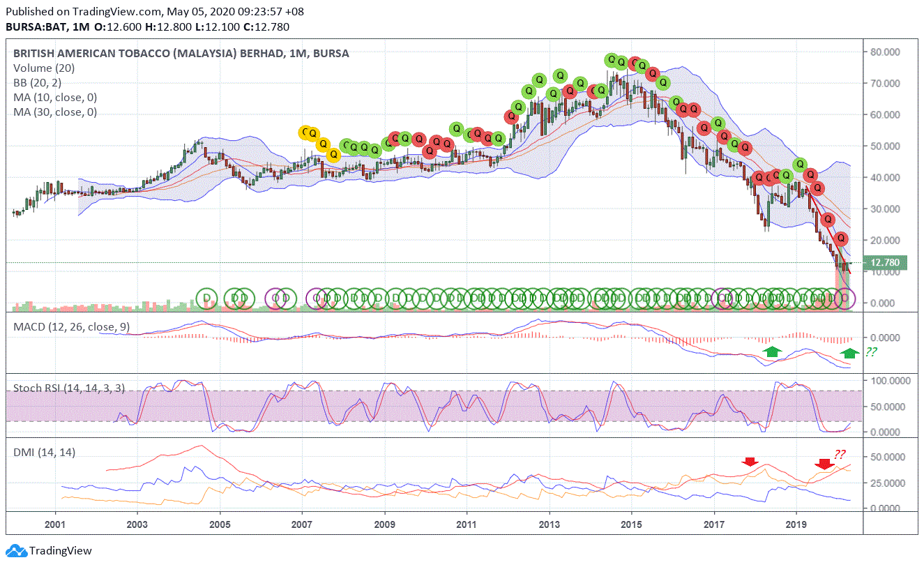The height and width of the screenshot is (567, 924).
Task: Click the 12.780 last price label on the scale
Action: pos(885,263)
